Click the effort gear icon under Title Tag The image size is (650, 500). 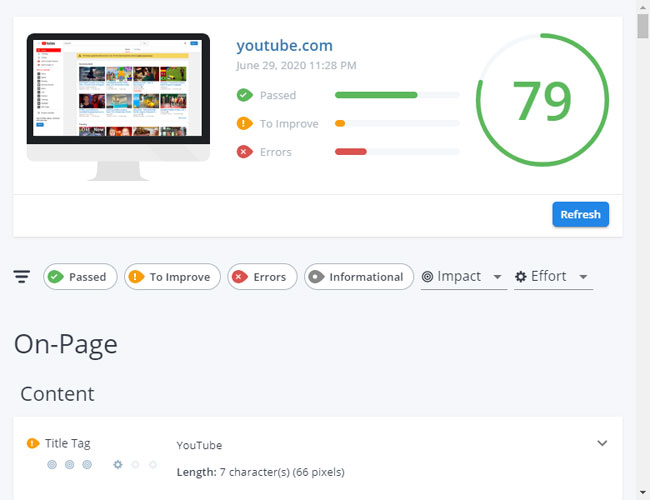point(118,464)
